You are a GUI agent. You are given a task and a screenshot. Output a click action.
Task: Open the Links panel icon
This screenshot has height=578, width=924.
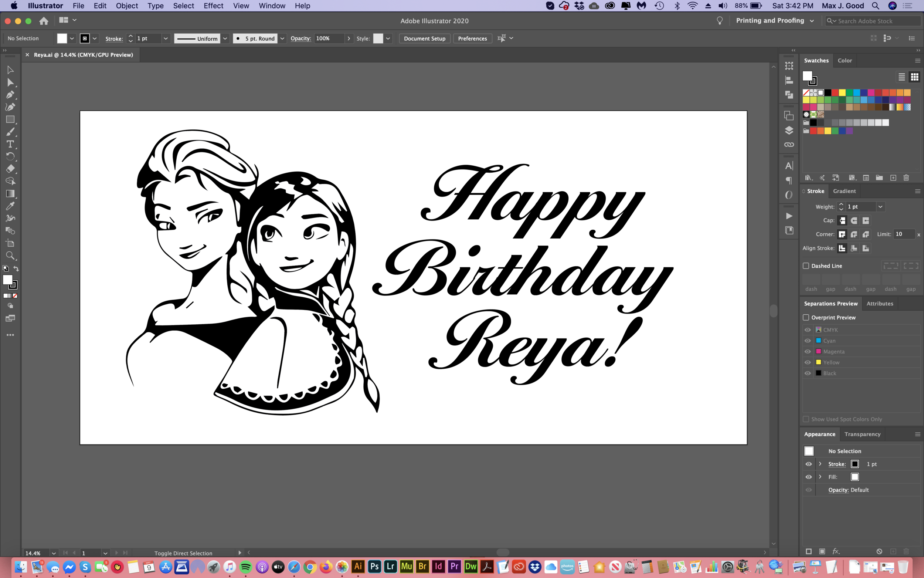789,145
